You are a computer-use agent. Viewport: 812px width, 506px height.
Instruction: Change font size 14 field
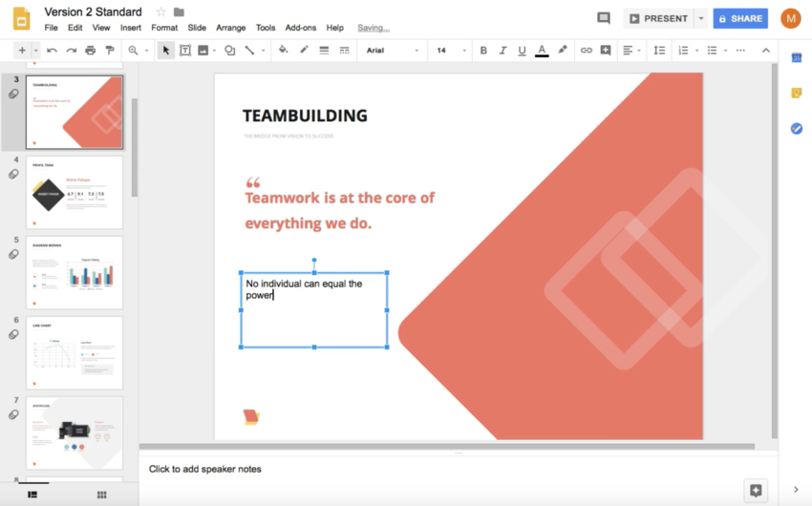pos(451,51)
